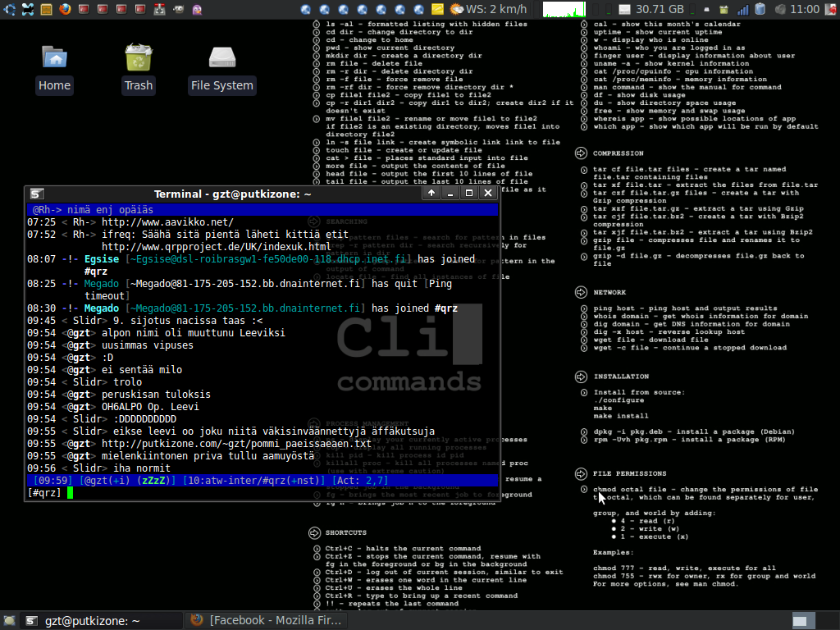Launch Firefox from the top panel
Viewport: 840px width, 630px height.
(65, 9)
